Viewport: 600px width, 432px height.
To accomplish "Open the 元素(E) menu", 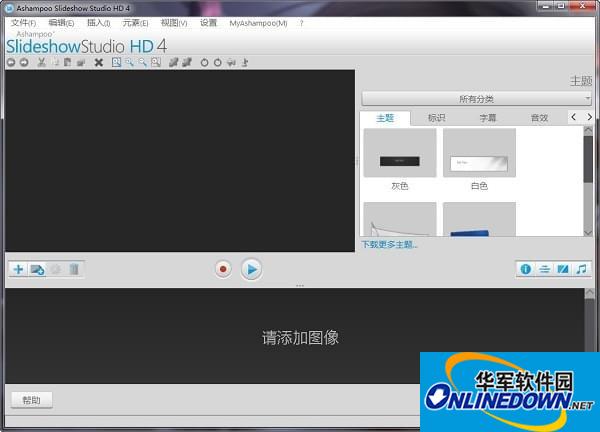I will 135,23.
